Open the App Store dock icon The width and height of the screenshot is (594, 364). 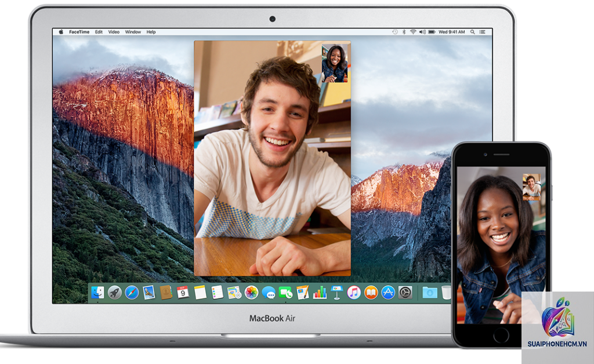388,293
